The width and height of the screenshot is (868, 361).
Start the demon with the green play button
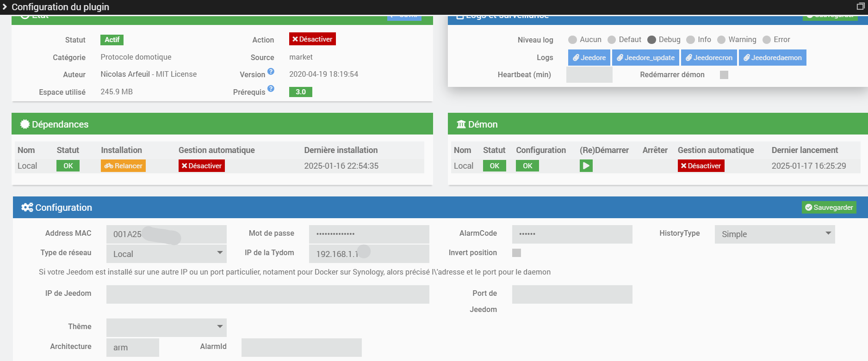pos(586,165)
